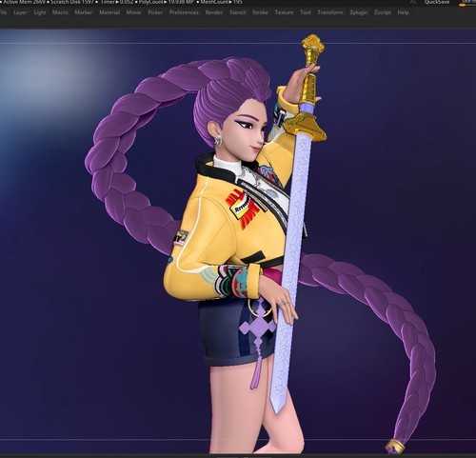
Task: Open the Preferences menu
Action: tap(184, 12)
